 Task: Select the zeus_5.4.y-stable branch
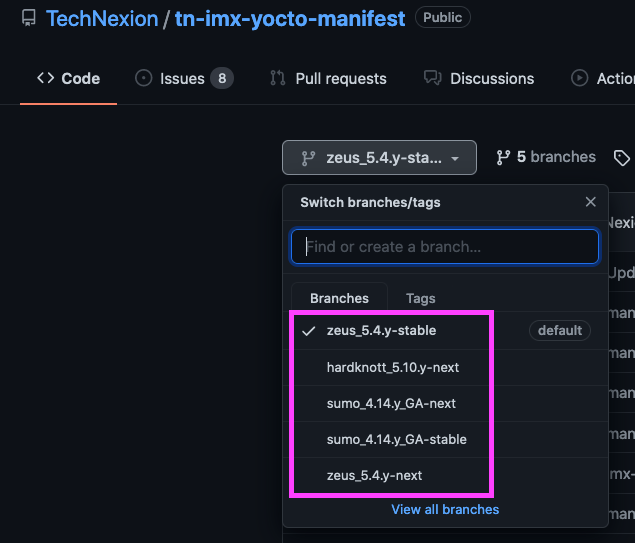click(445, 330)
